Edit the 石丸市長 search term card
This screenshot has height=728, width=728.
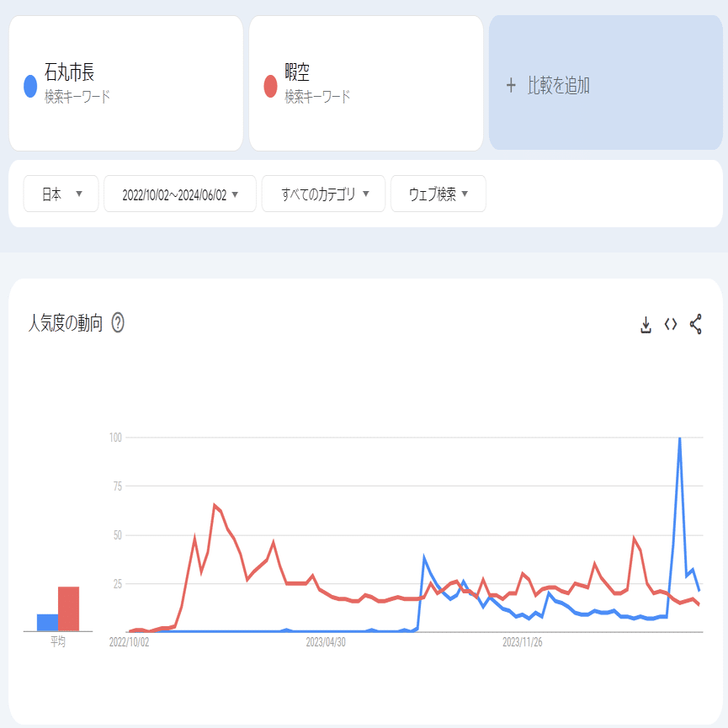[x=126, y=83]
